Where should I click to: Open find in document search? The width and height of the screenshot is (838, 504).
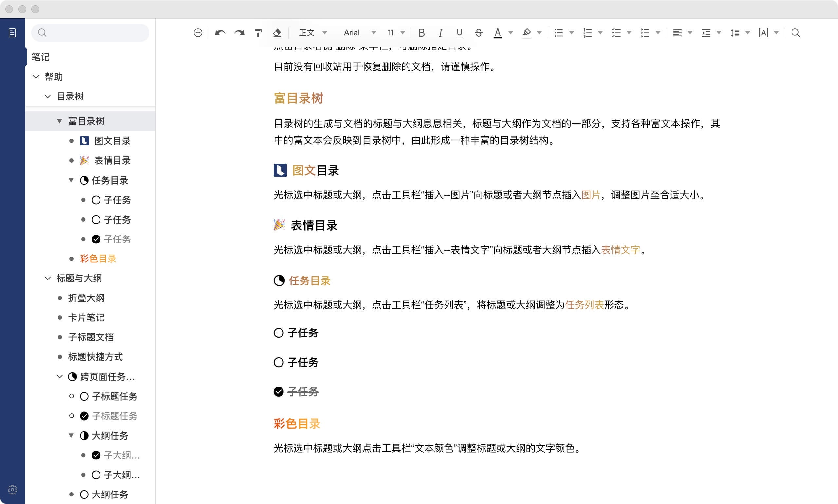[x=795, y=33]
